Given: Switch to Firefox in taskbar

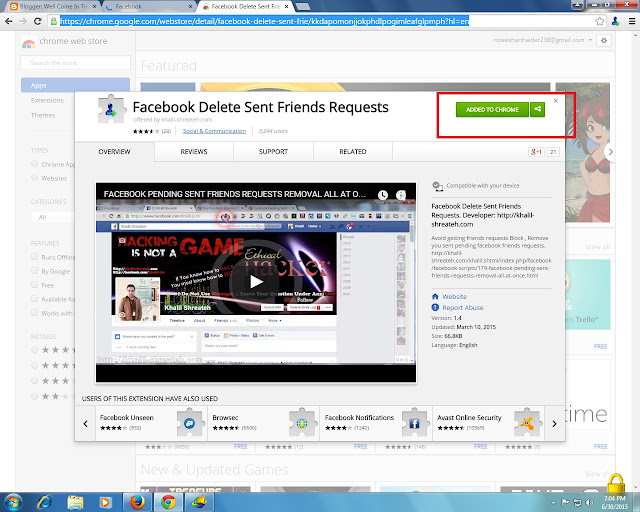Looking at the screenshot, I should (x=138, y=502).
